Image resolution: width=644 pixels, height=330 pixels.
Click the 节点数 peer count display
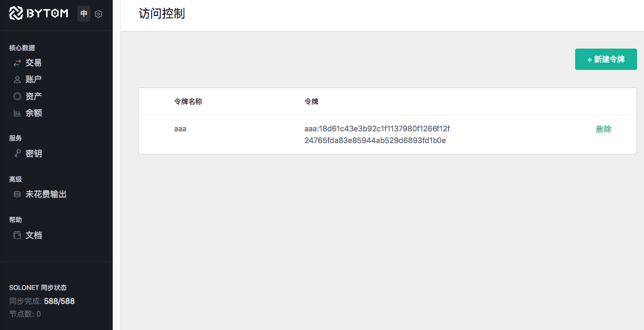pyautogui.click(x=24, y=314)
